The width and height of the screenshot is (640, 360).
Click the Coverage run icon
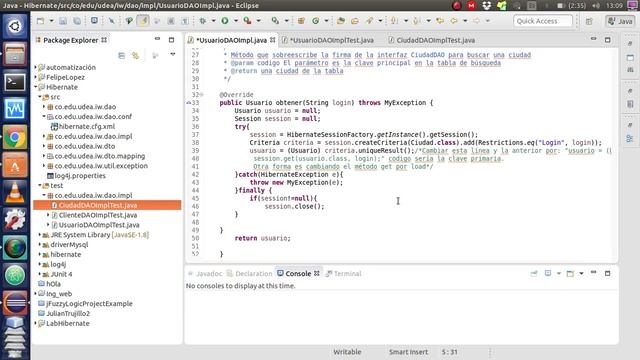coord(247,21)
